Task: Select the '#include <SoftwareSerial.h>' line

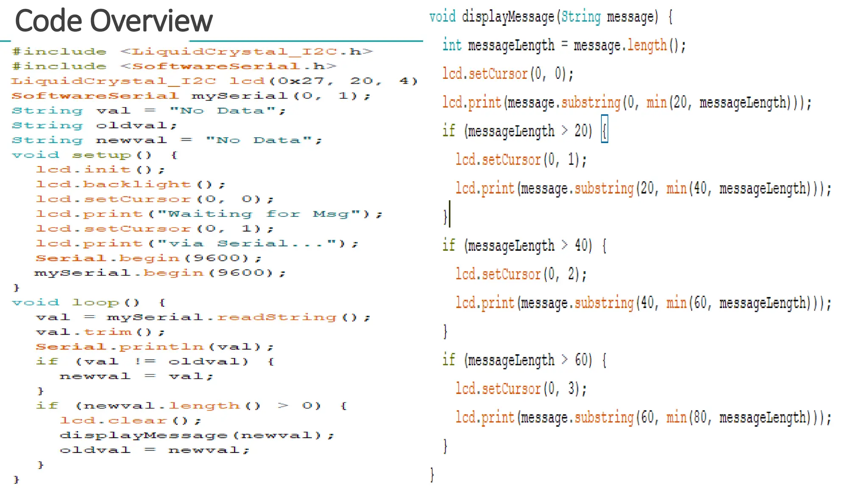Action: (174, 67)
